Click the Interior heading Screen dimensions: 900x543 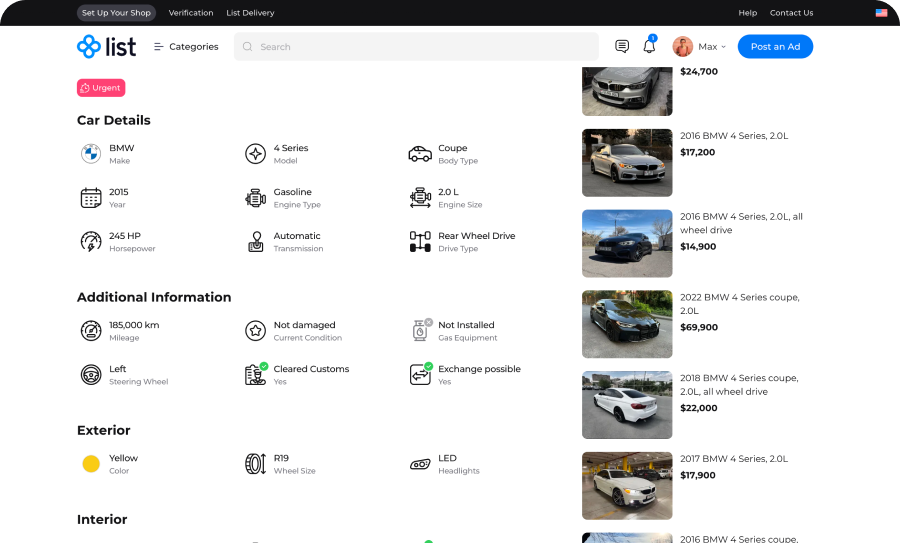[x=102, y=519]
